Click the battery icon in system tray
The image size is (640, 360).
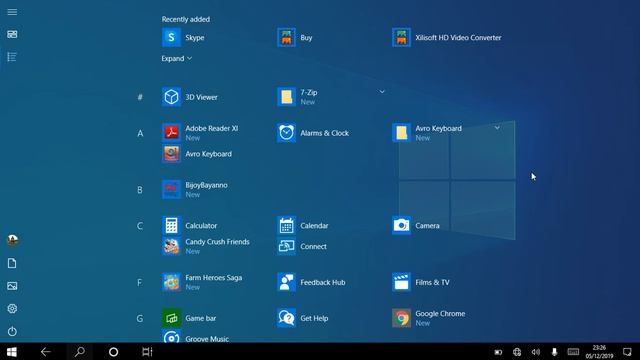pyautogui.click(x=498, y=352)
